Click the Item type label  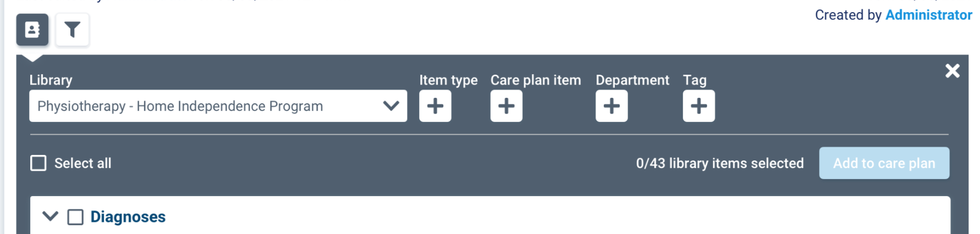[x=448, y=80]
